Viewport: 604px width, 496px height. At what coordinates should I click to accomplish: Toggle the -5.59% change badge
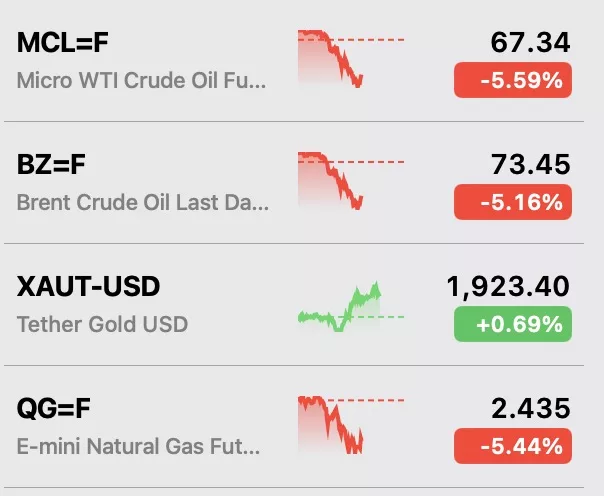coord(513,80)
